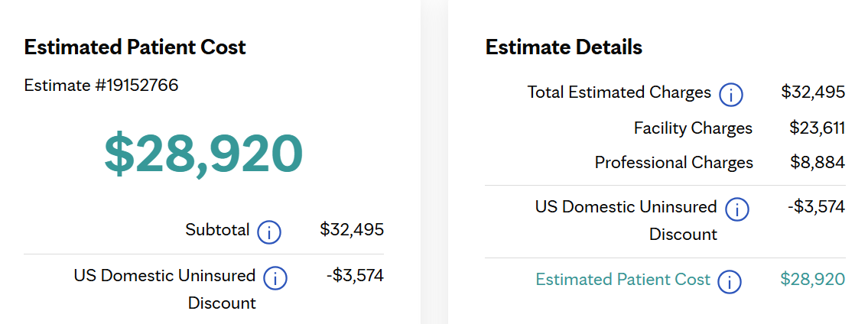Click the Professional Charges label
Image resolution: width=868 pixels, height=324 pixels.
click(674, 163)
